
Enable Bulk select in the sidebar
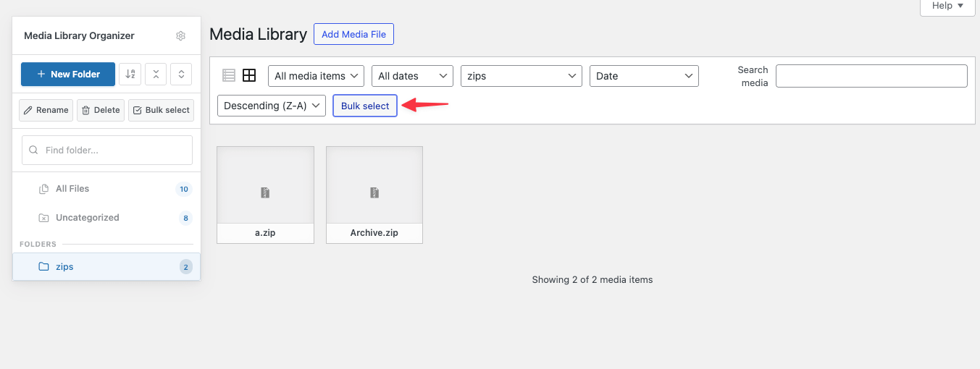(x=161, y=110)
